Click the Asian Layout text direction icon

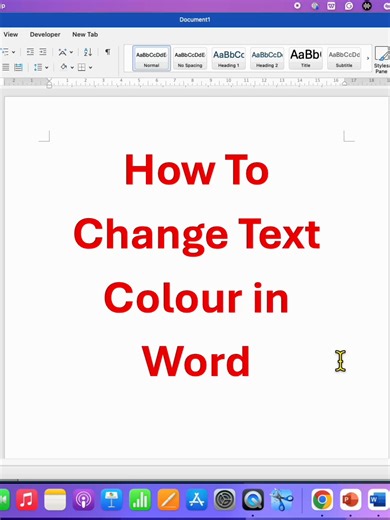coord(62,52)
